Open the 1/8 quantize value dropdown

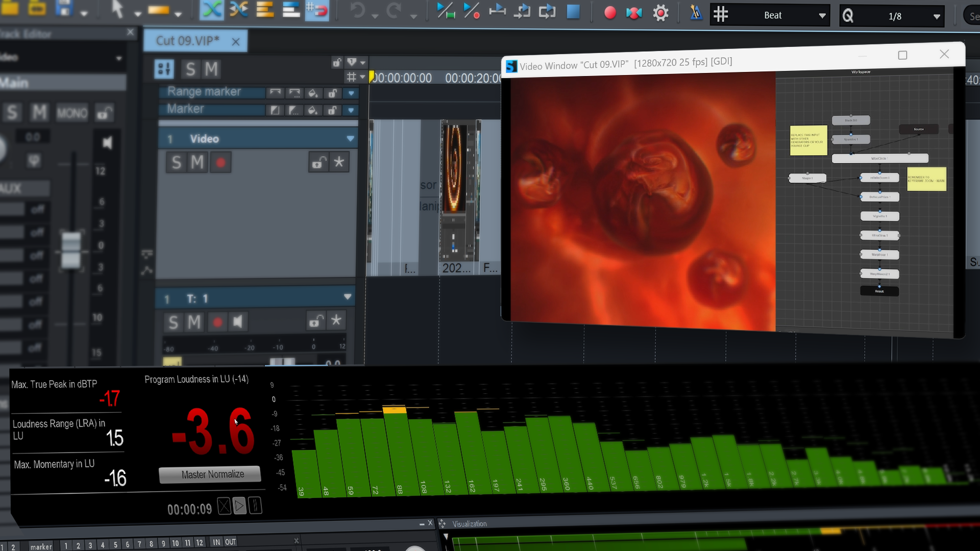pos(937,16)
